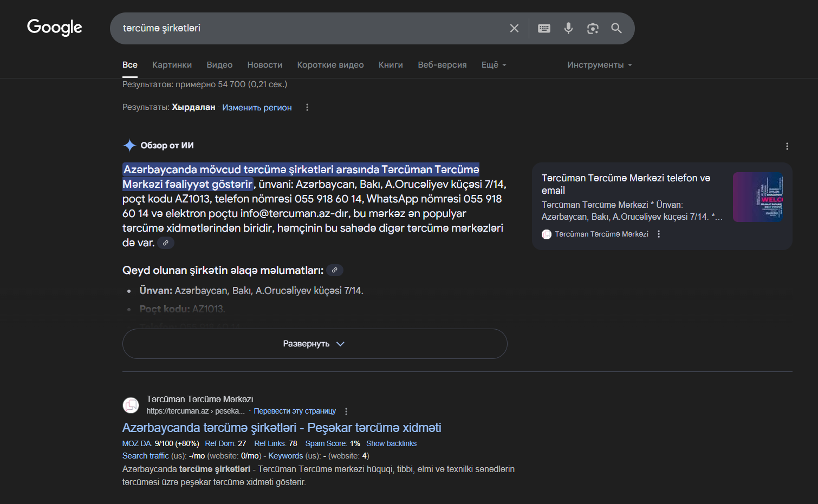
Task: Click into the search input field
Action: tap(309, 28)
